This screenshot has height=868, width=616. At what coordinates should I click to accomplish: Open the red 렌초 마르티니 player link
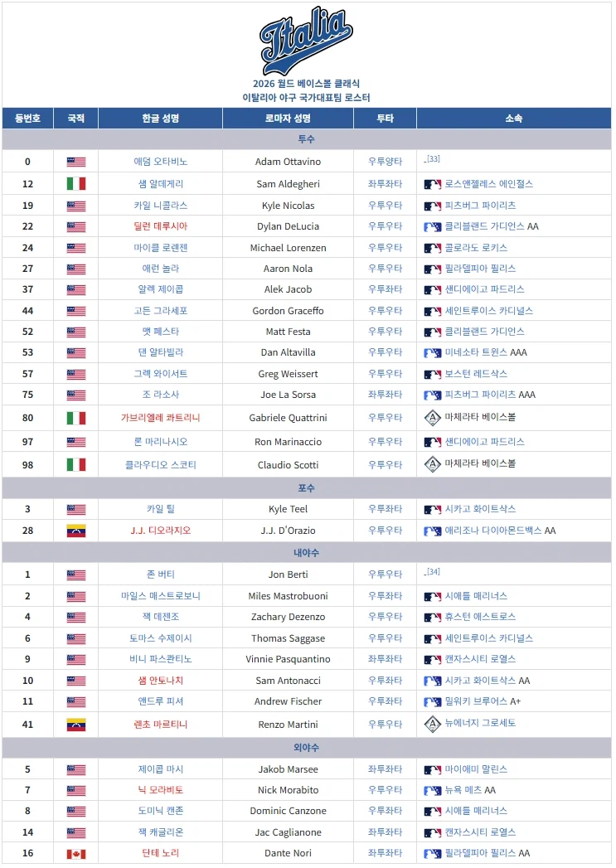coord(161,725)
